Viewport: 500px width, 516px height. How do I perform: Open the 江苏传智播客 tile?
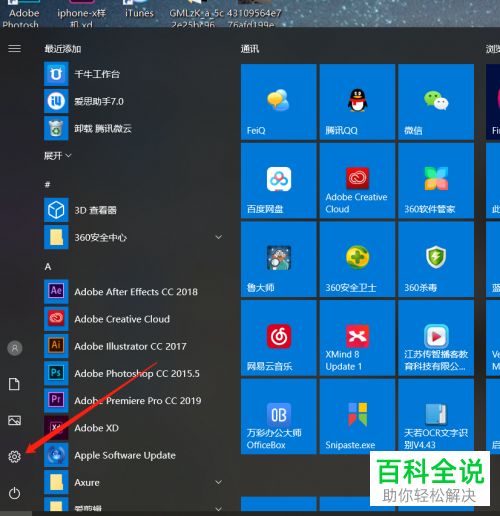[436, 338]
